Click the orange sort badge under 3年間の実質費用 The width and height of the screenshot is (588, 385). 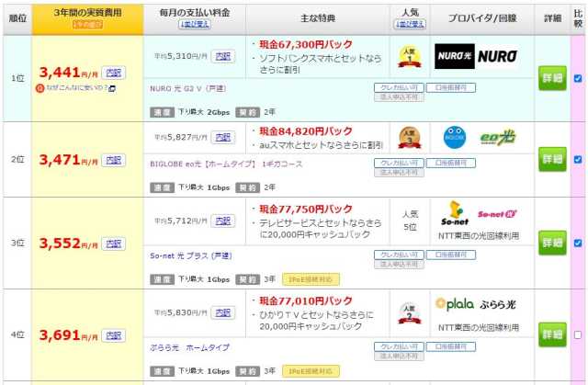click(88, 25)
